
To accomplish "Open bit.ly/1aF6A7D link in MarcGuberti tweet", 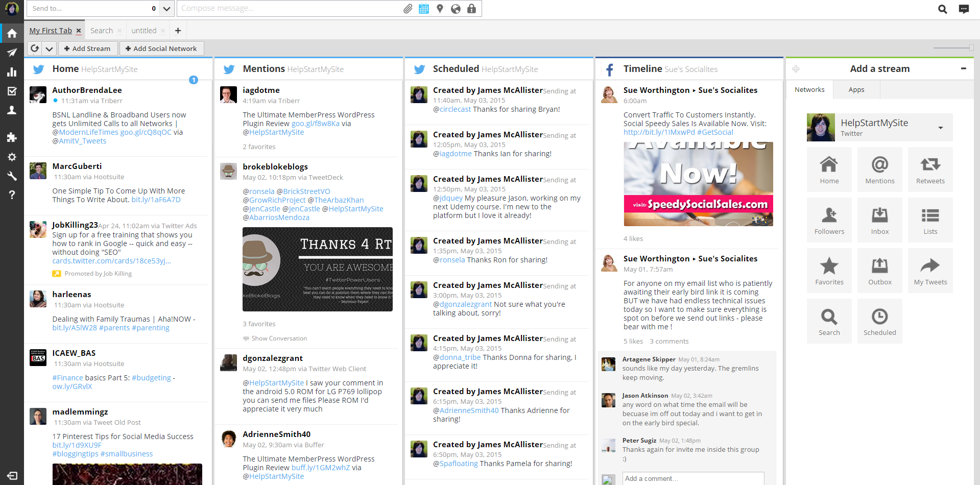I will 156,200.
